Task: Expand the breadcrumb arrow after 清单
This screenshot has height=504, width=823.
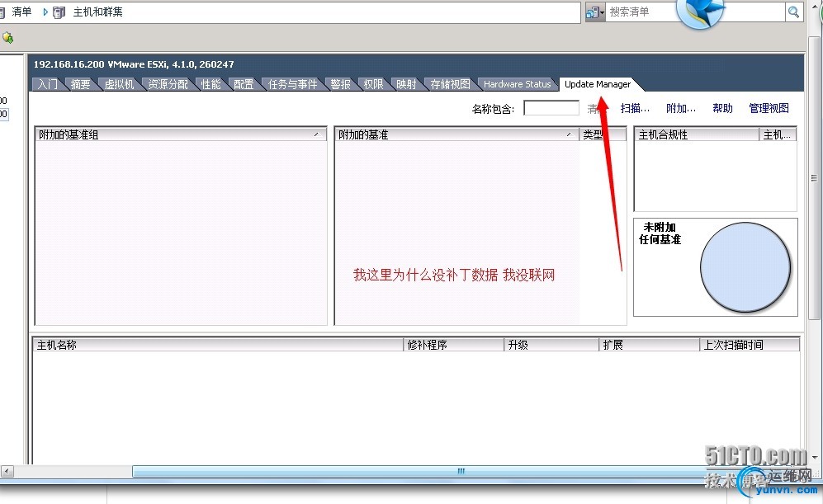Action: tap(45, 12)
